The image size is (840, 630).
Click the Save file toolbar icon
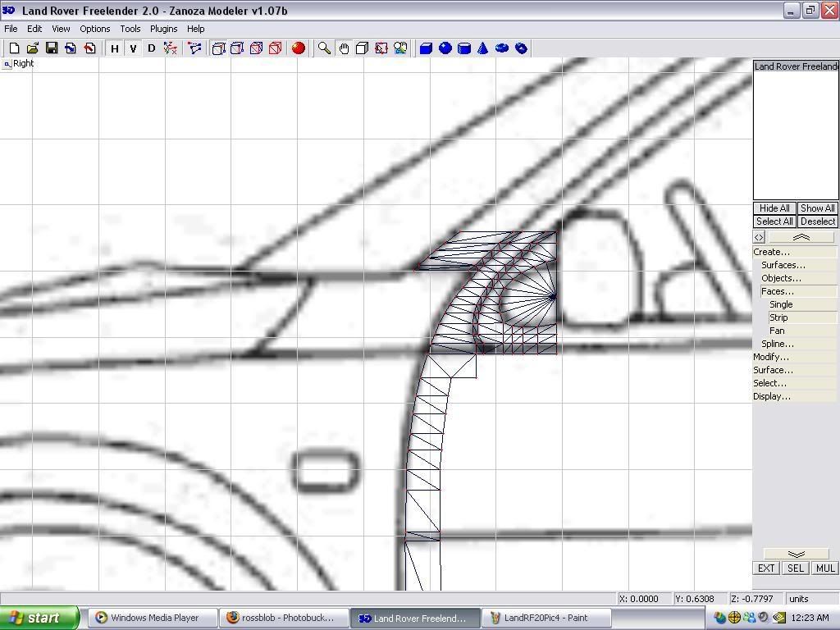tap(52, 48)
